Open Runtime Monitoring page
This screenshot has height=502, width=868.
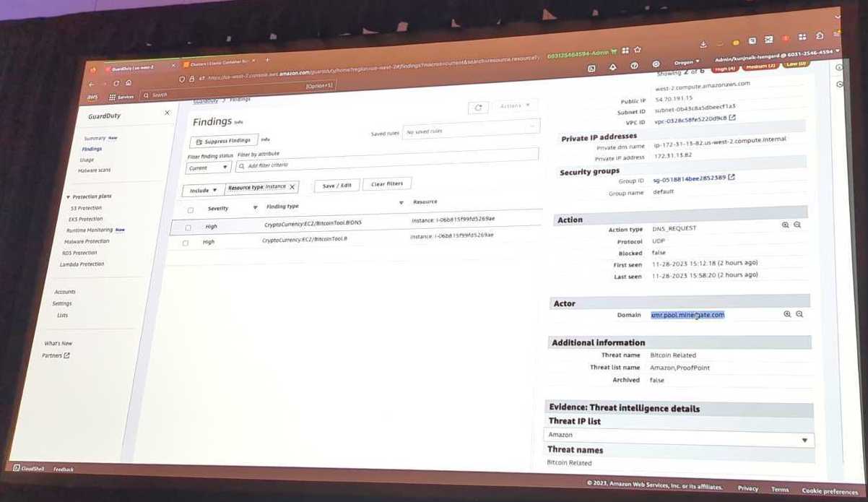(89, 230)
